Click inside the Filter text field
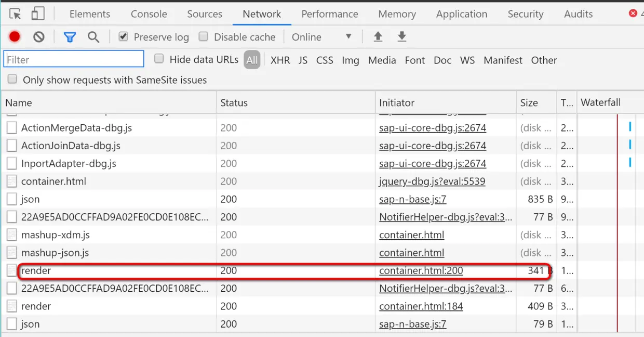This screenshot has width=644, height=337. 74,59
